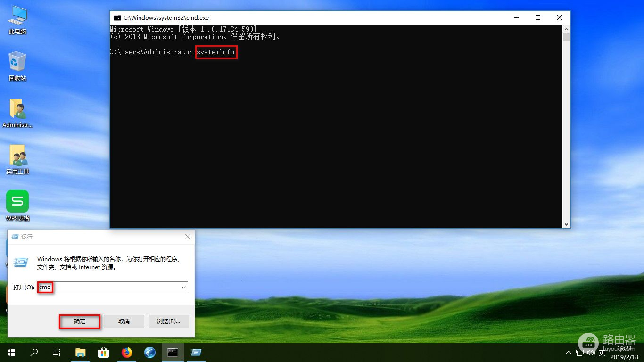644x362 pixels.
Task: Open the Windows Start menu
Action: tap(11, 352)
